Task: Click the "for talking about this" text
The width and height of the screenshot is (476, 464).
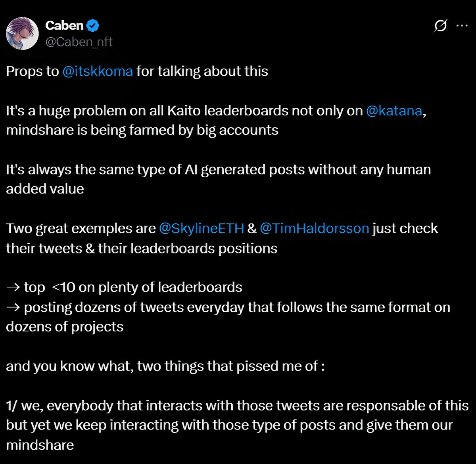Action: point(202,71)
